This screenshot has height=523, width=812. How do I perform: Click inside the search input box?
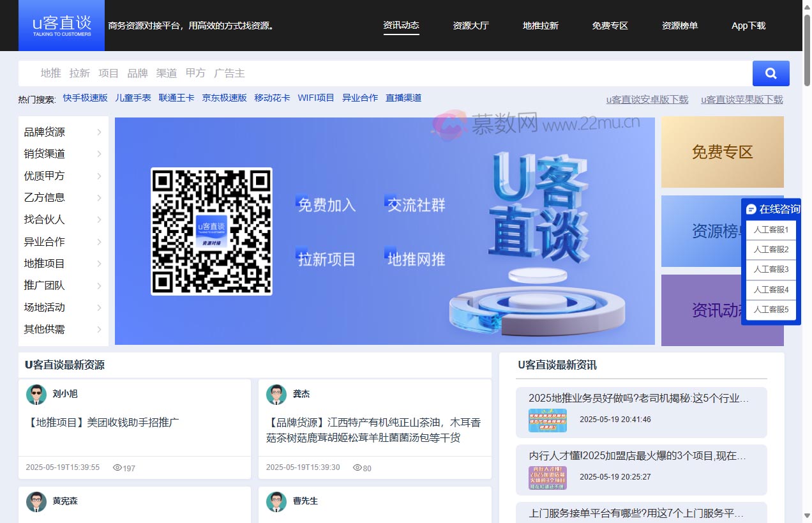(383, 73)
